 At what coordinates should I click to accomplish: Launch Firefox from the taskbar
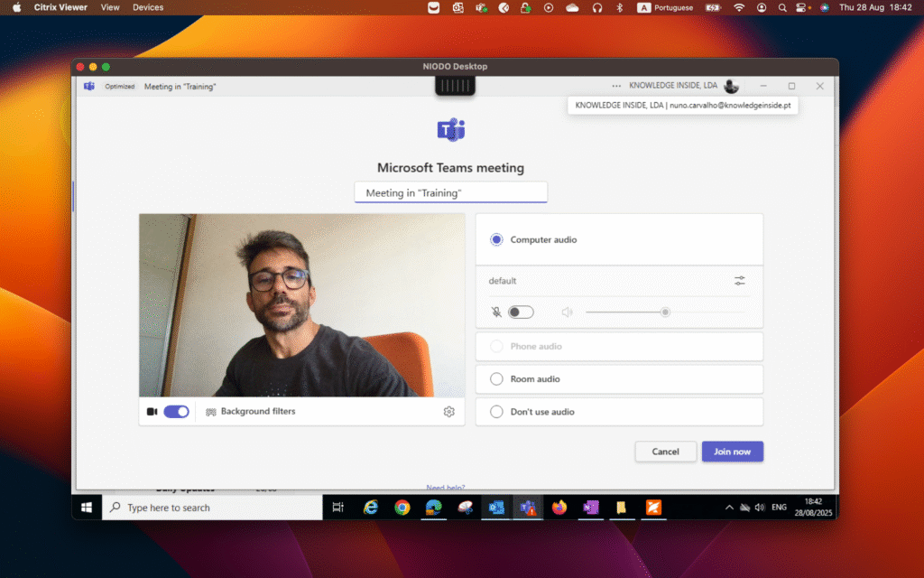(559, 508)
